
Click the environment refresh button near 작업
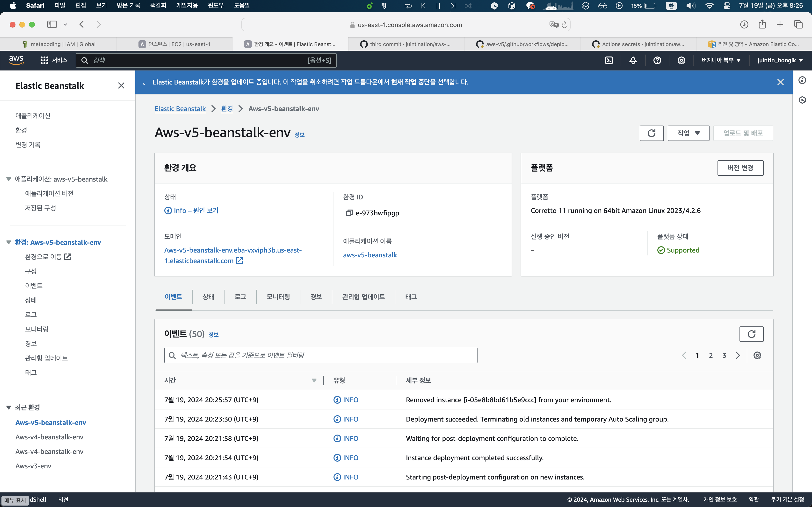[x=651, y=133]
